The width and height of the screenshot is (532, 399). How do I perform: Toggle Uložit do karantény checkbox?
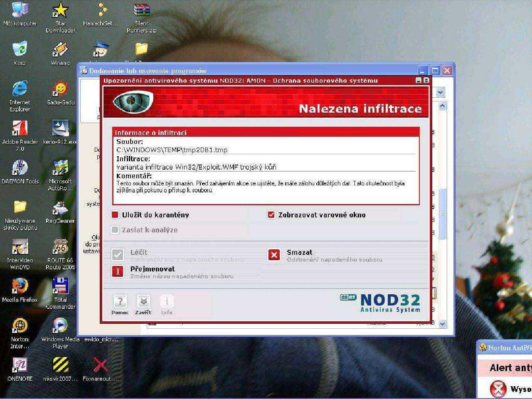click(x=115, y=215)
